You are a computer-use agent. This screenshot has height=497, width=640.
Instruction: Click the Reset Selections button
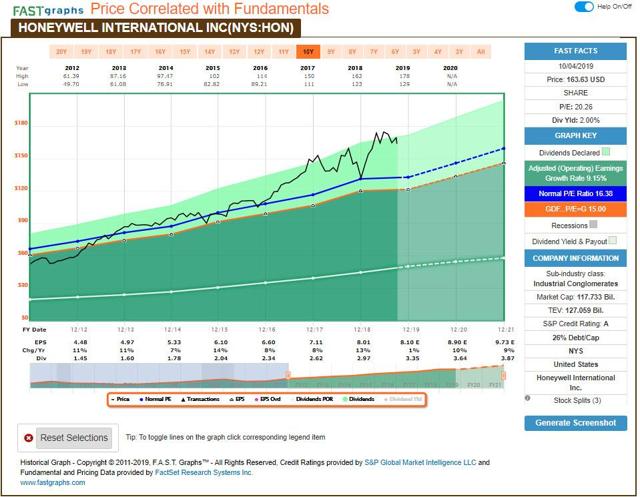point(74,438)
